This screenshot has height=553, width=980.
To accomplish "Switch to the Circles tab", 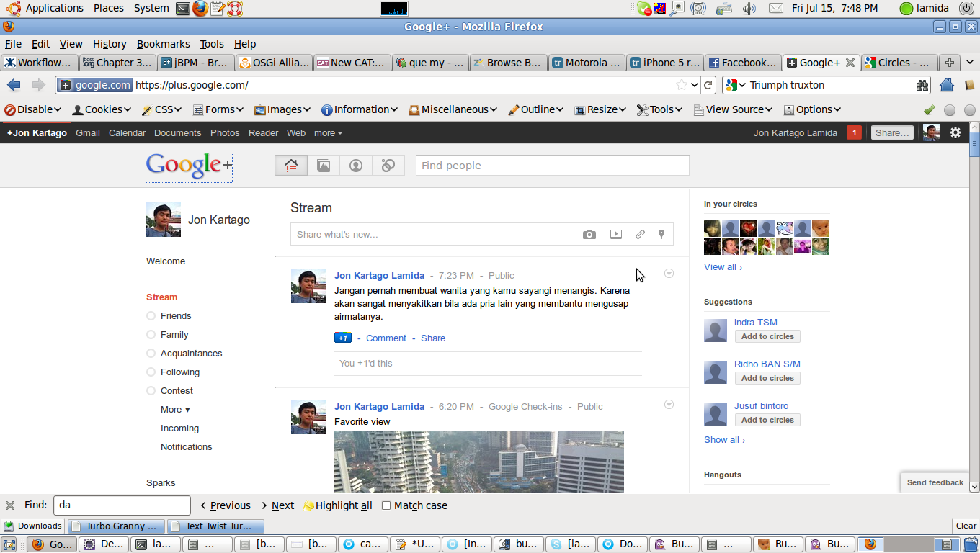I will click(899, 63).
